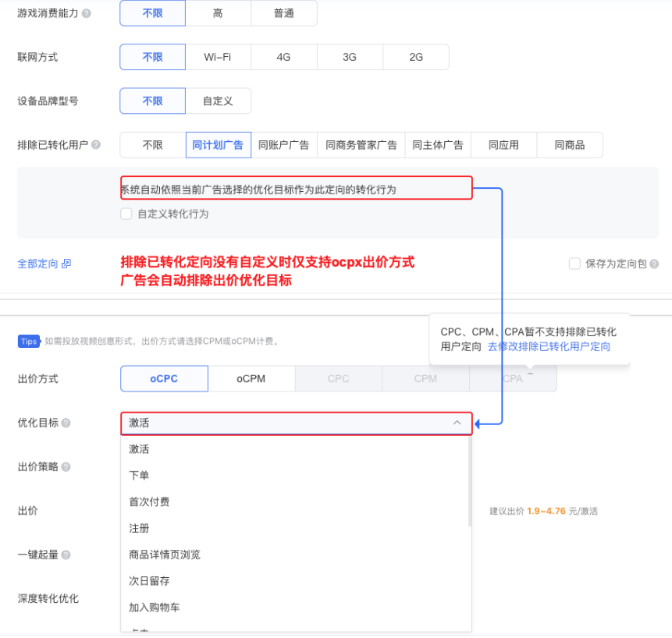This screenshot has height=638, width=672.
Task: Click the 自定义 device brand button
Action: coord(218,101)
